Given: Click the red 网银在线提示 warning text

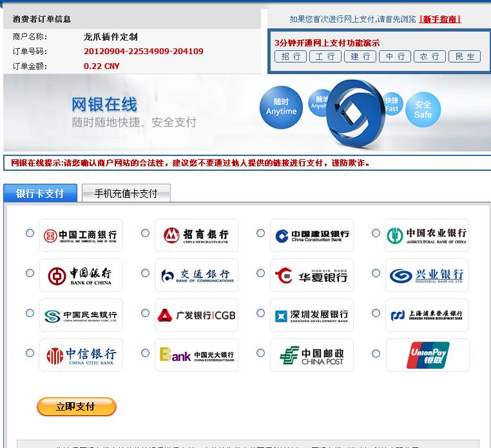Looking at the screenshot, I should (x=190, y=163).
